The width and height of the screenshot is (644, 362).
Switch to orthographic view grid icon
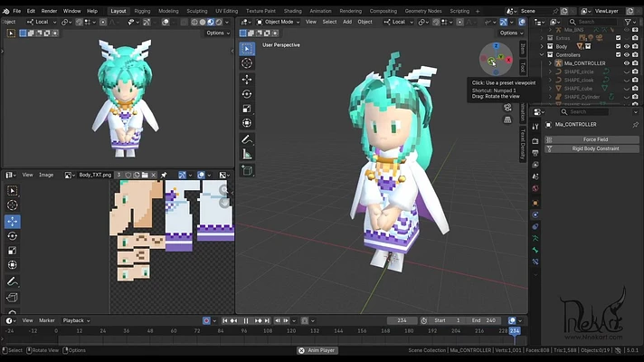point(508,120)
